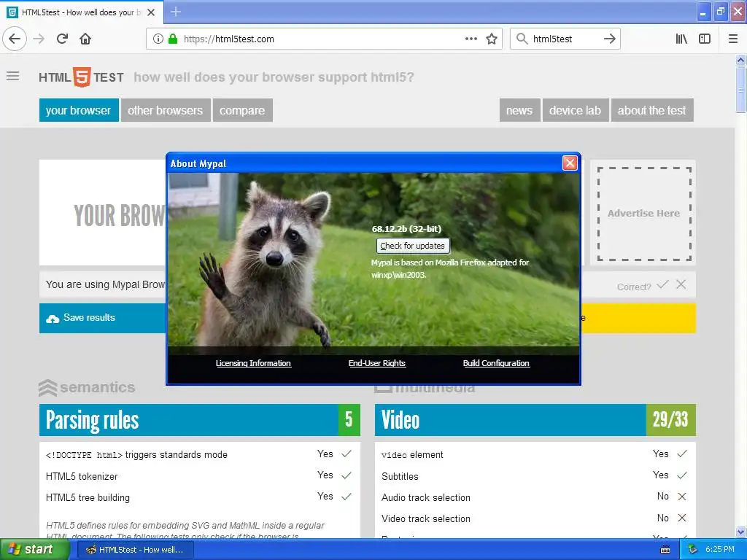
Task: Click Check for updates button
Action: (413, 246)
